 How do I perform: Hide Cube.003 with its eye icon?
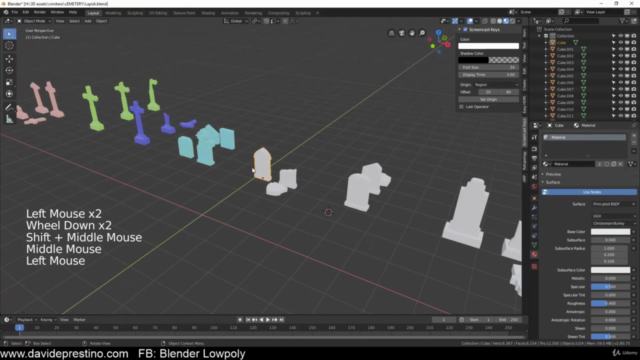(x=620, y=62)
